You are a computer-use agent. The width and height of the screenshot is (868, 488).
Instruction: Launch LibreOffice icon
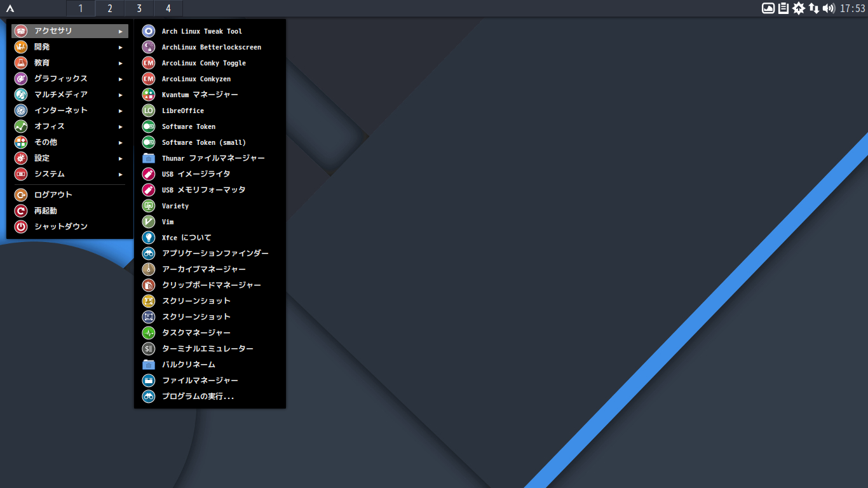(148, 111)
